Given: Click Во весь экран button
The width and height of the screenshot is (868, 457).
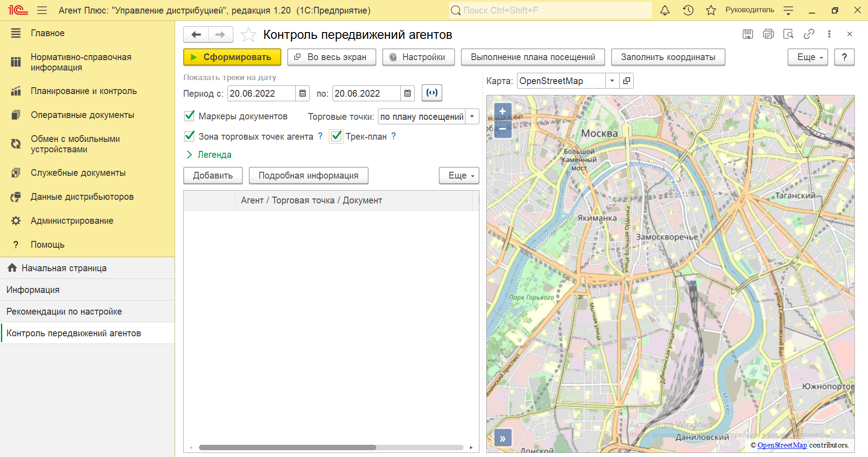Looking at the screenshot, I should (x=332, y=57).
